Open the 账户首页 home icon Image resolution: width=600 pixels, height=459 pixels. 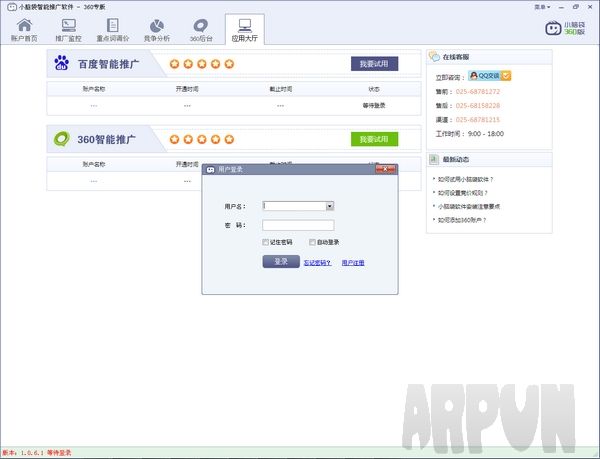tap(22, 25)
